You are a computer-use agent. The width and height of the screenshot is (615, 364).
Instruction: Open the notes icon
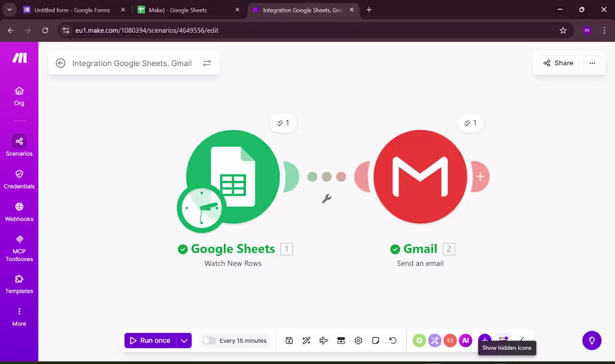coord(375,341)
